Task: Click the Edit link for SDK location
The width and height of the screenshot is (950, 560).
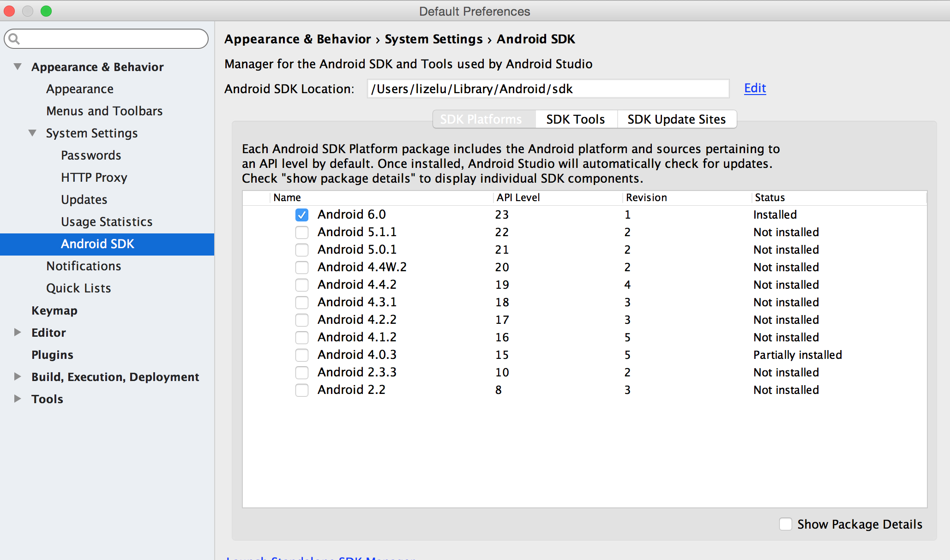Action: (x=755, y=88)
